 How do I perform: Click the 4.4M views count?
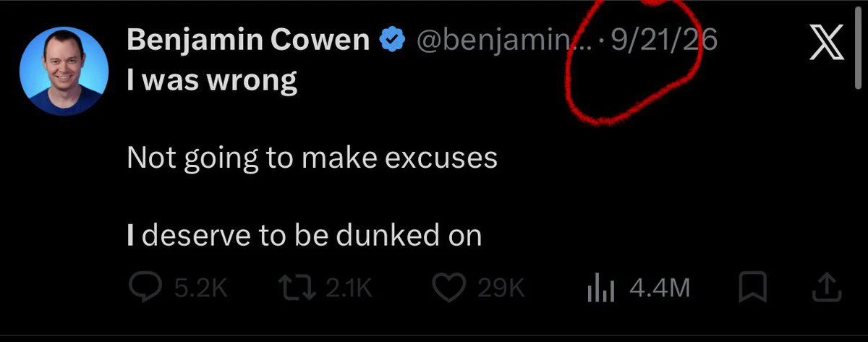pyautogui.click(x=660, y=289)
